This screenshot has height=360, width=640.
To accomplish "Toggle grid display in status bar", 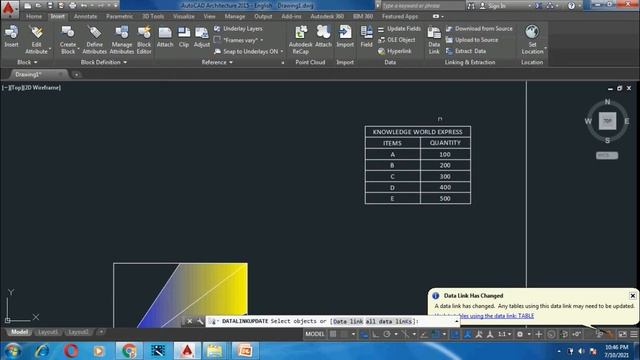I will (x=333, y=334).
